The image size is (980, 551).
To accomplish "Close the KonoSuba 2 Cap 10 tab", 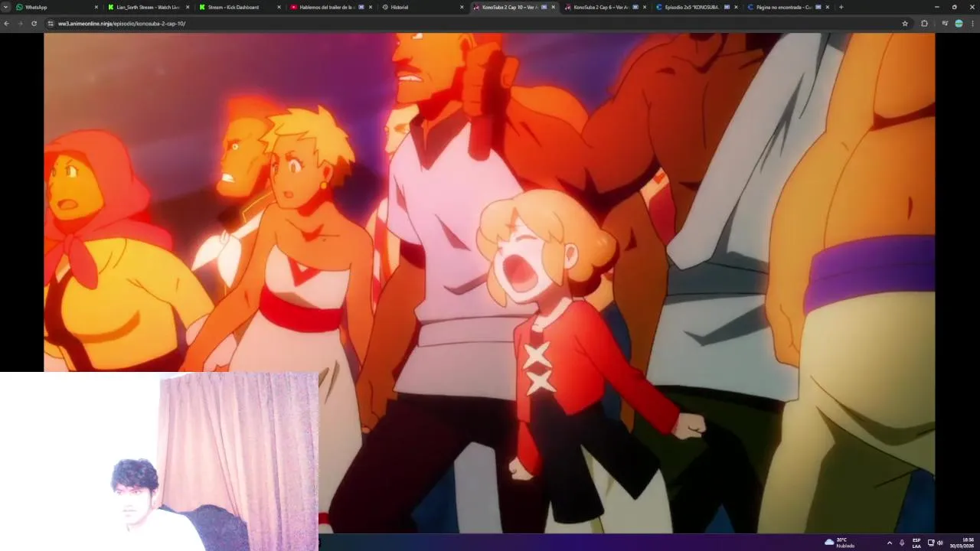I will click(553, 7).
